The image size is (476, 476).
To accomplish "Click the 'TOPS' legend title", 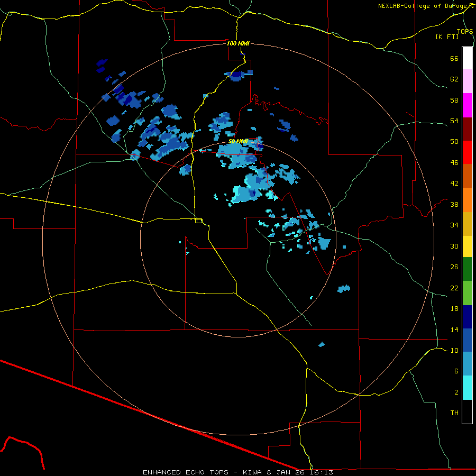I will [465, 31].
